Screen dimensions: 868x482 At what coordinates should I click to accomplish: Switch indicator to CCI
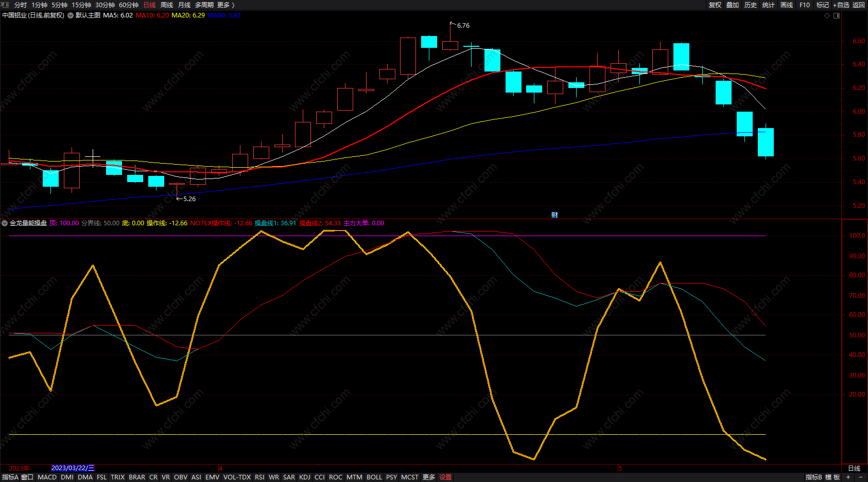pyautogui.click(x=320, y=477)
